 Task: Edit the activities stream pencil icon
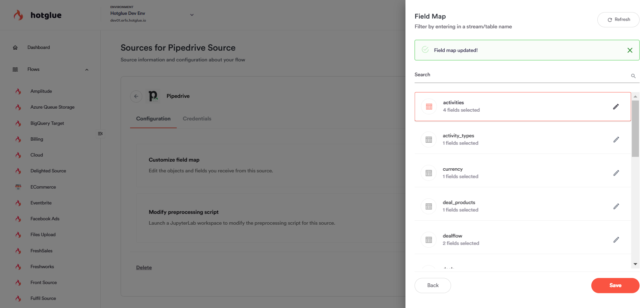tap(616, 107)
